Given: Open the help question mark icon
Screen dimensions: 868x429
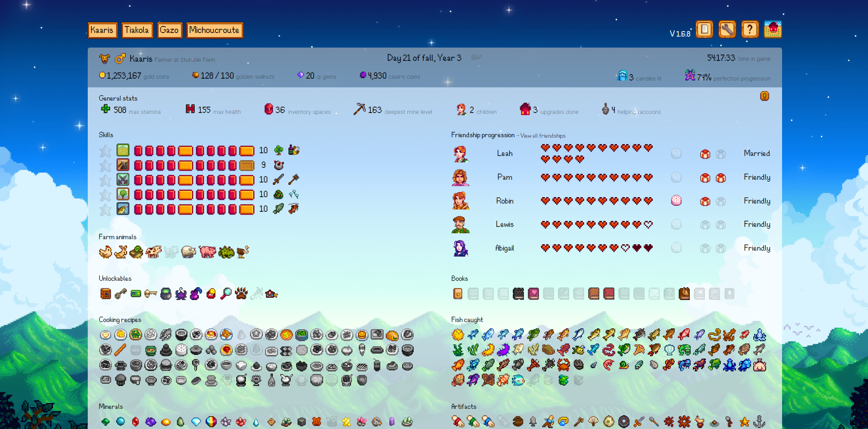Looking at the screenshot, I should [750, 30].
